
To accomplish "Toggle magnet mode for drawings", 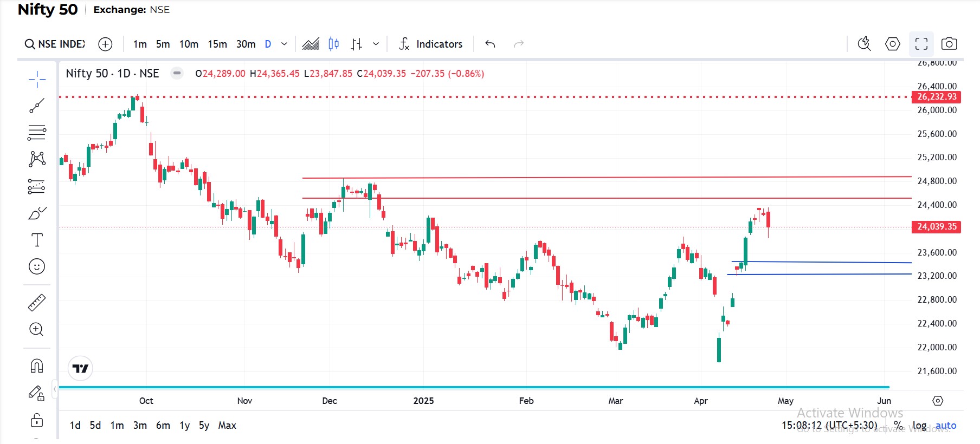I will tap(37, 366).
